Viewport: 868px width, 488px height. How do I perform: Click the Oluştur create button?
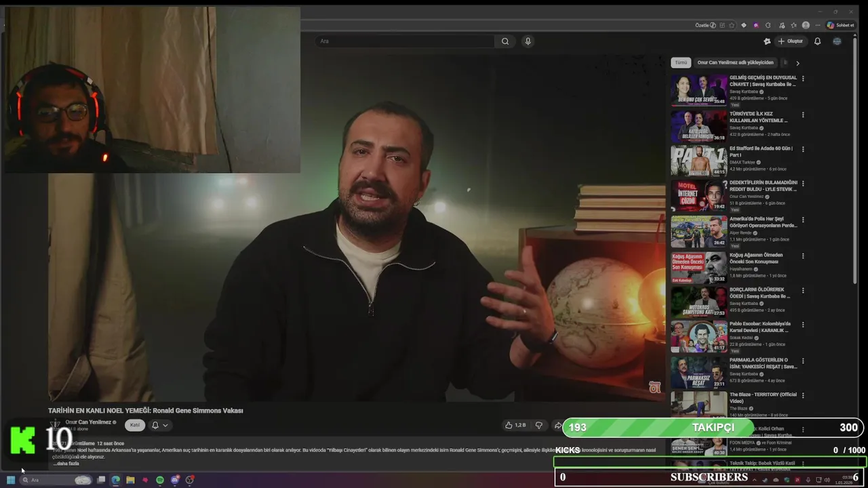(790, 41)
